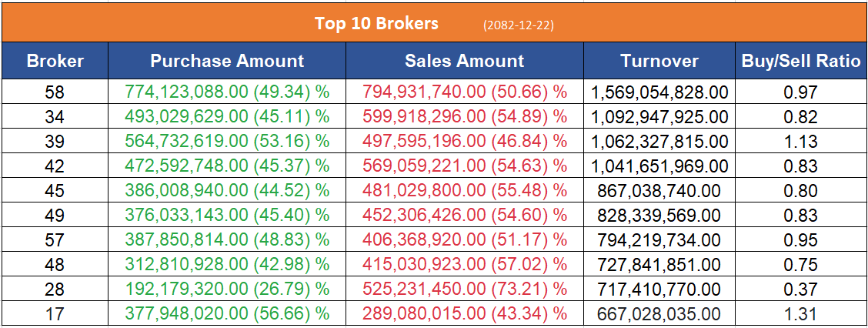
Task: Select buy/sell ratio 1.31 cell
Action: pos(800,314)
